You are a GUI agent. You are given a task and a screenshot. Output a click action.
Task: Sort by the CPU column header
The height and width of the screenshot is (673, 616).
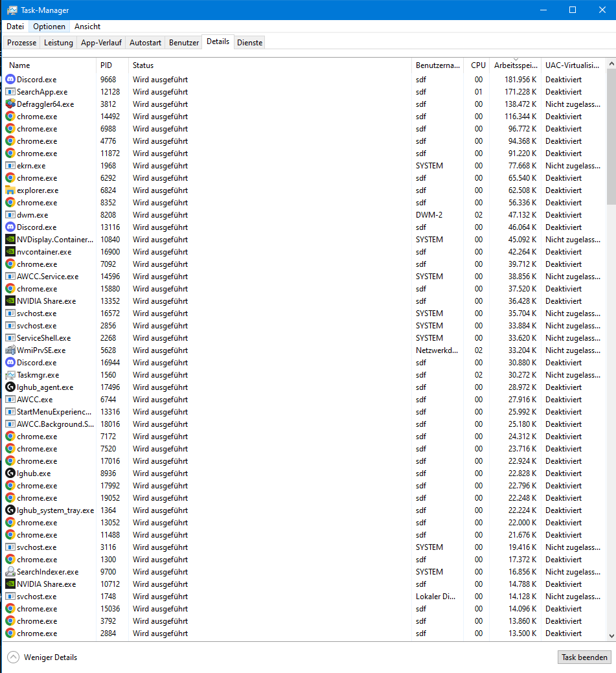477,65
